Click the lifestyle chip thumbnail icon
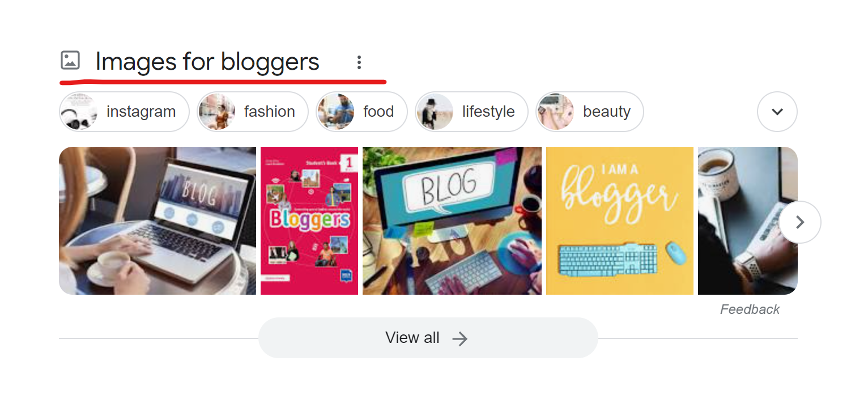868x399 pixels. click(435, 112)
